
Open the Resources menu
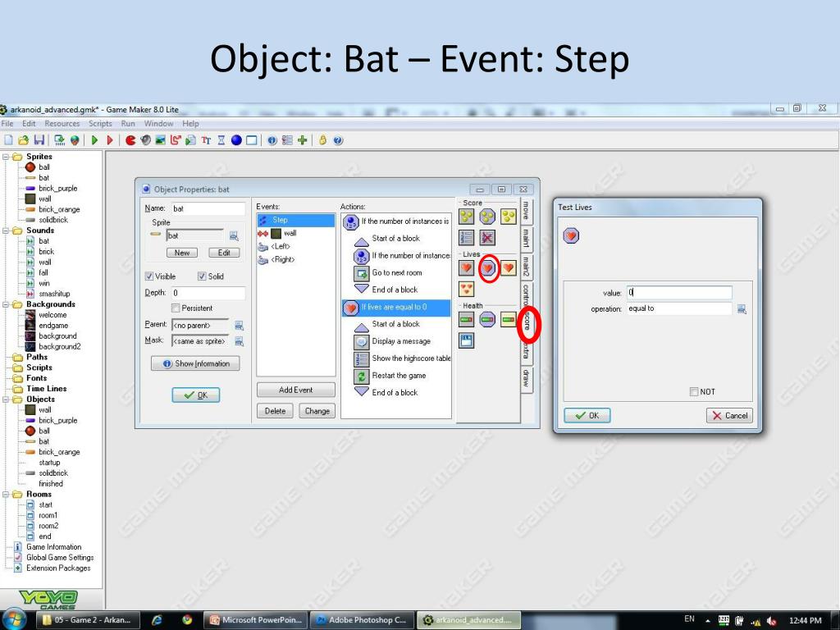(x=62, y=124)
